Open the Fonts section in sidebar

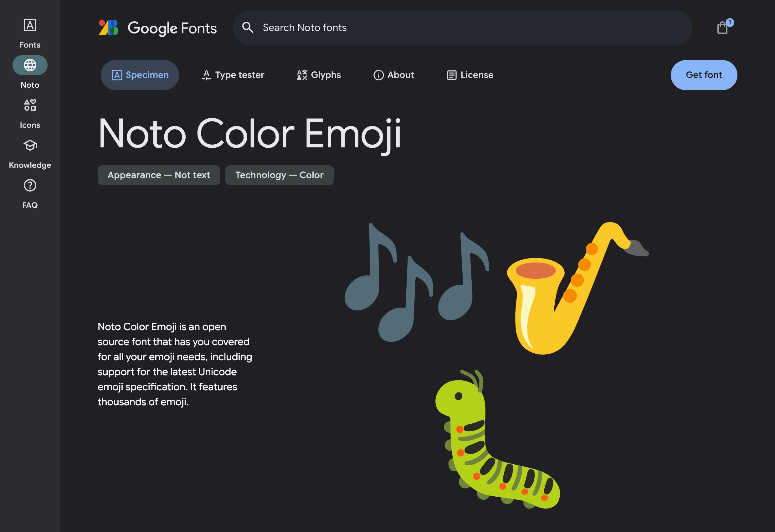pos(30,32)
